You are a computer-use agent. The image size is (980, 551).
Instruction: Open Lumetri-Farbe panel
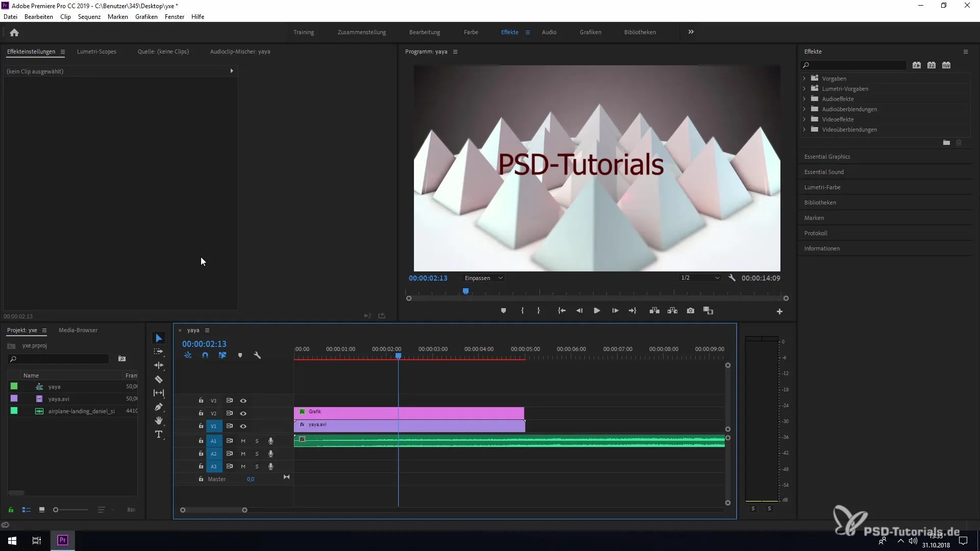(822, 187)
